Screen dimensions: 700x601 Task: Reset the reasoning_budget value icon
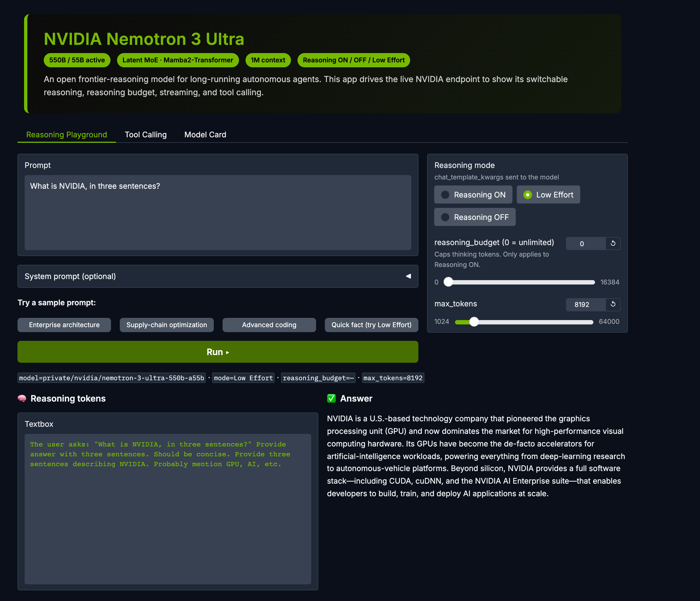613,243
